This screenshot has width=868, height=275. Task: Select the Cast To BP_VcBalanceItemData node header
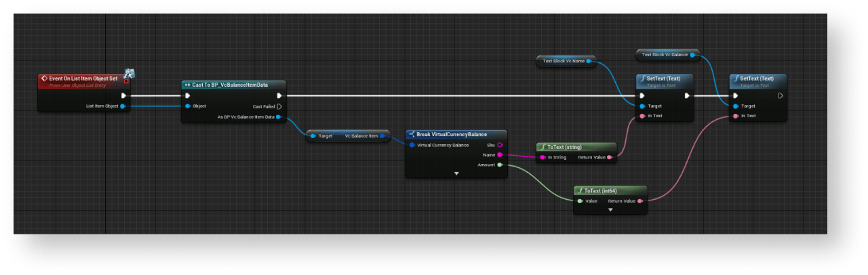click(234, 85)
